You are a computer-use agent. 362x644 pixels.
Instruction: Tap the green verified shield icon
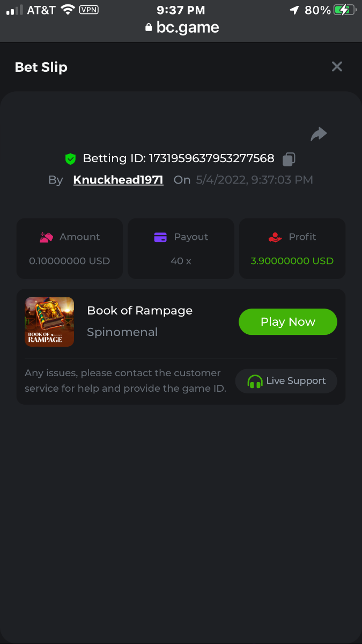coord(70,159)
